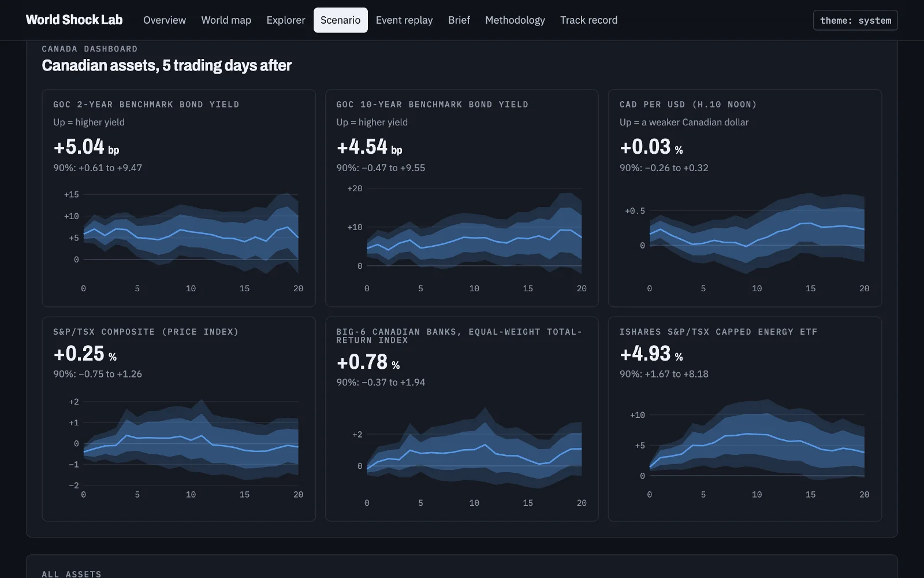The height and width of the screenshot is (578, 924).
Task: Switch to the World map tab
Action: tap(226, 20)
